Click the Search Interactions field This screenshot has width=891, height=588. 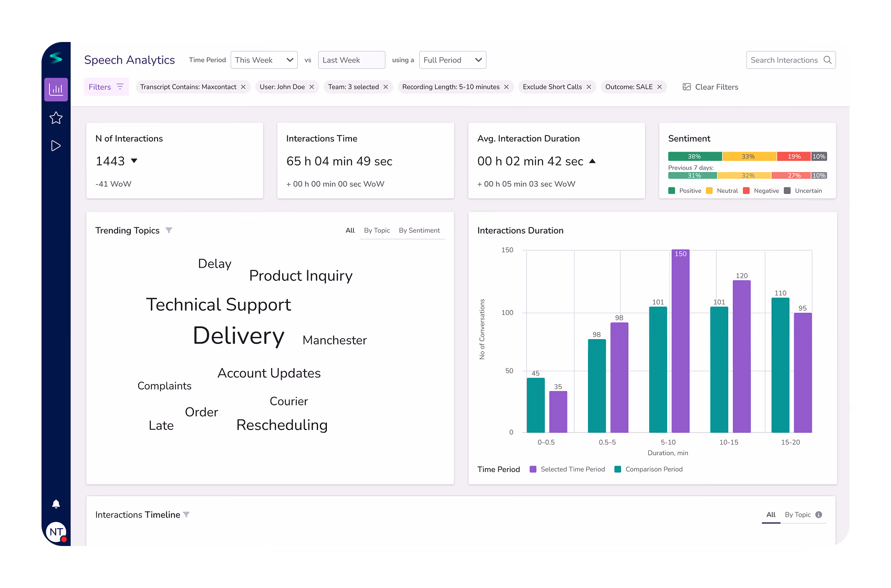click(x=791, y=60)
